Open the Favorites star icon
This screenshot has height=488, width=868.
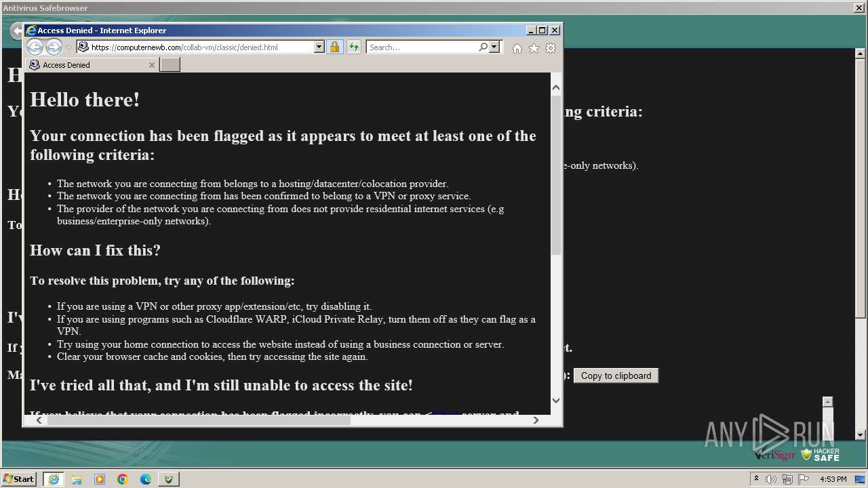coord(534,48)
